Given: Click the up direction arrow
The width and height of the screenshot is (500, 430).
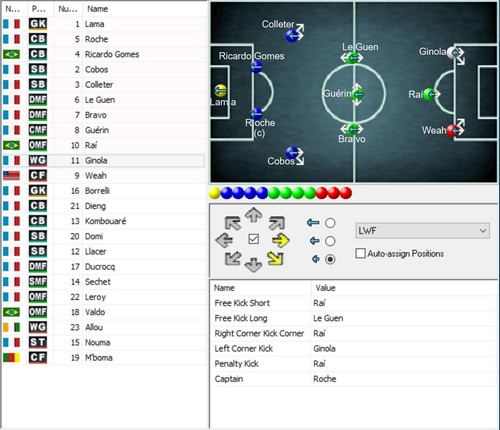Looking at the screenshot, I should point(253,215).
